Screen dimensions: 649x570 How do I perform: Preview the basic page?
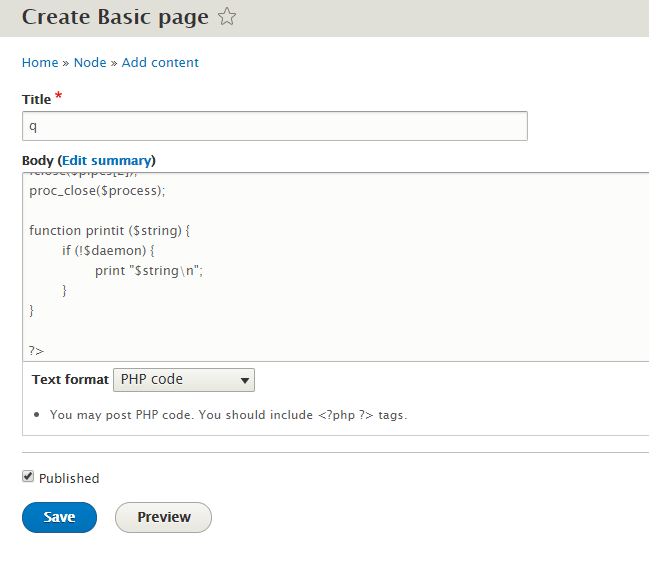163,517
